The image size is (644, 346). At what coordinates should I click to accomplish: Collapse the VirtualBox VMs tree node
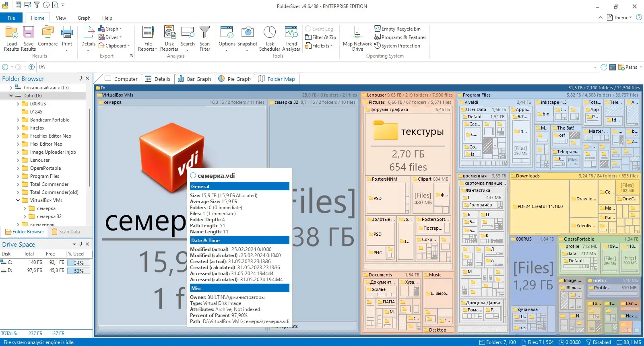(x=18, y=200)
